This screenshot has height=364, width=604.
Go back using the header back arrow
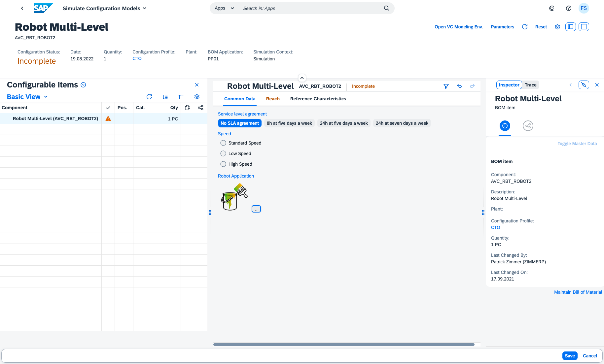[x=22, y=8]
